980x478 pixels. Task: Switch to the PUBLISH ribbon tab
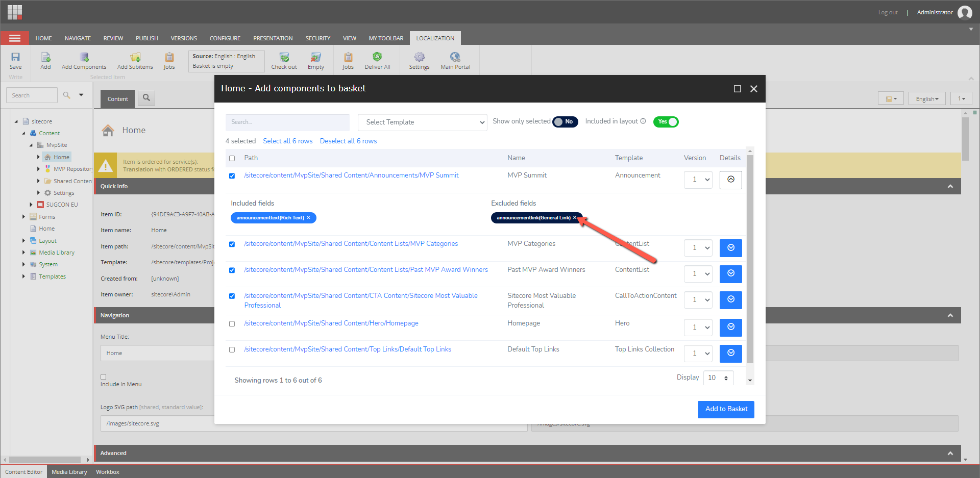point(147,38)
